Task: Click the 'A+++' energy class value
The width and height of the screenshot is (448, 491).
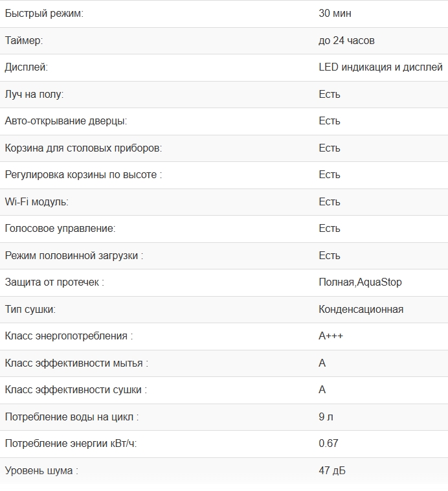Action: [x=331, y=336]
